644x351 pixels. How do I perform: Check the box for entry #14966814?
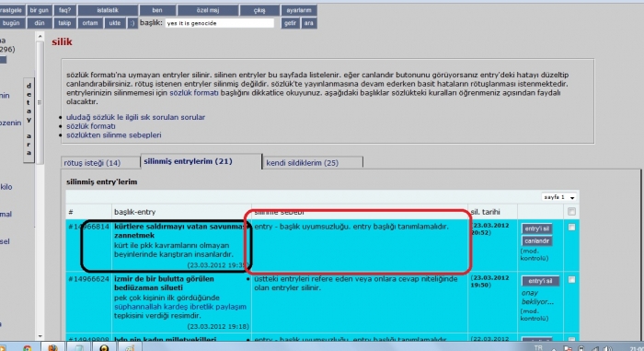tap(571, 228)
